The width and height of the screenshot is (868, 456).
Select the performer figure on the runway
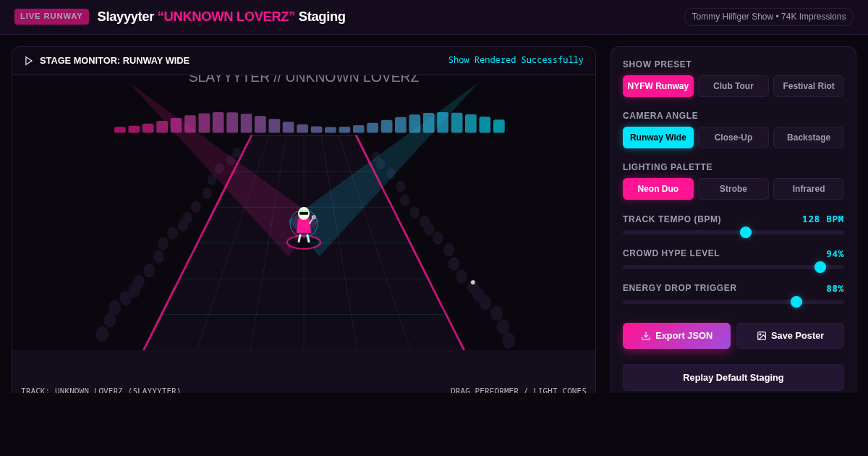point(304,226)
